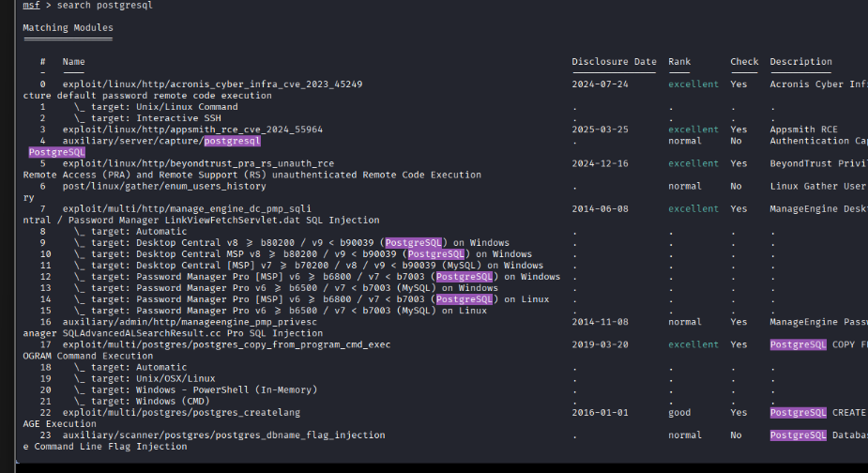Screen dimensions: 868x473
Task: Click highlighted 'PostgreSQL' below capture module row
Action: (56, 152)
